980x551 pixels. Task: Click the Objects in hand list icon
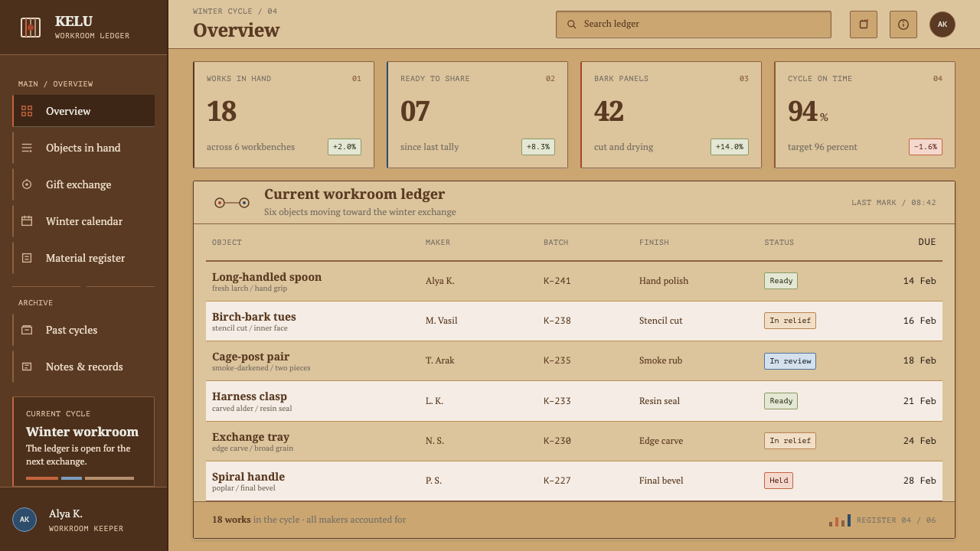click(27, 148)
